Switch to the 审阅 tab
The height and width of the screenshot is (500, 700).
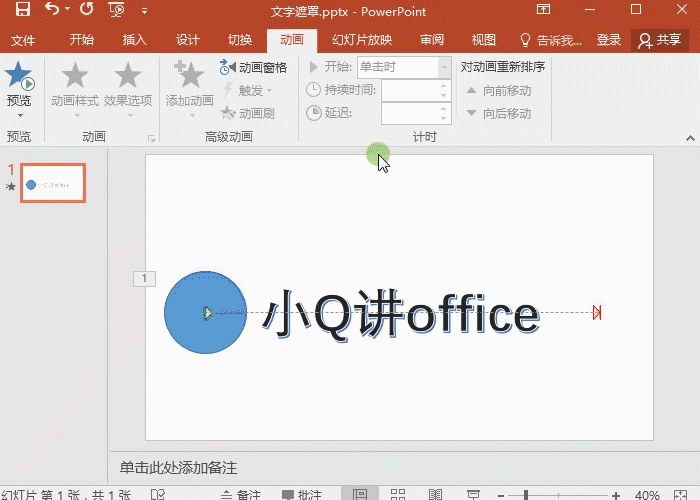432,40
